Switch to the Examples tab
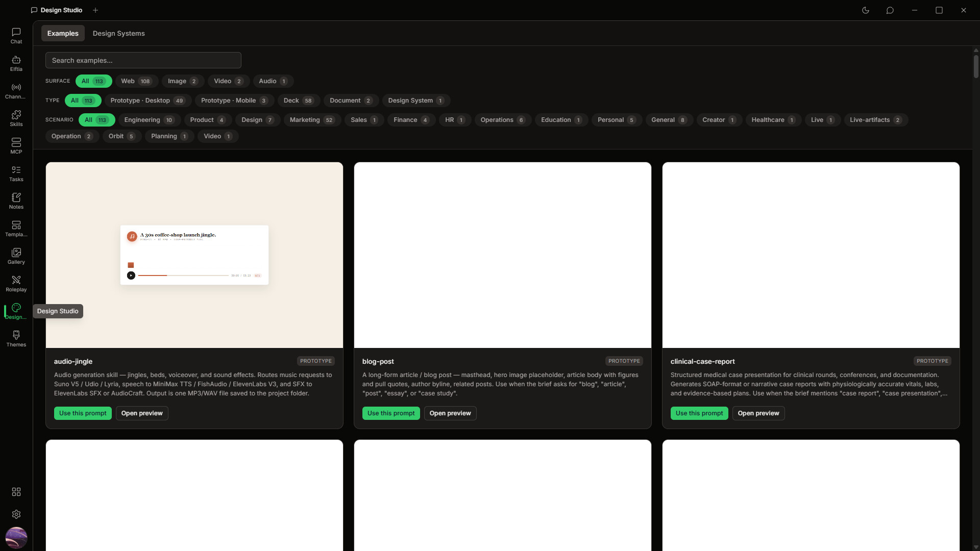Image resolution: width=980 pixels, height=551 pixels. point(63,33)
